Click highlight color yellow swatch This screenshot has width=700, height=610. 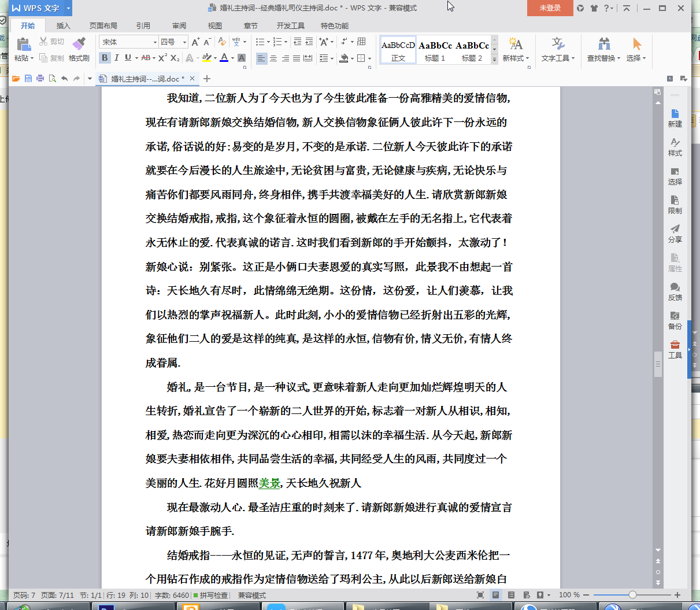point(207,58)
